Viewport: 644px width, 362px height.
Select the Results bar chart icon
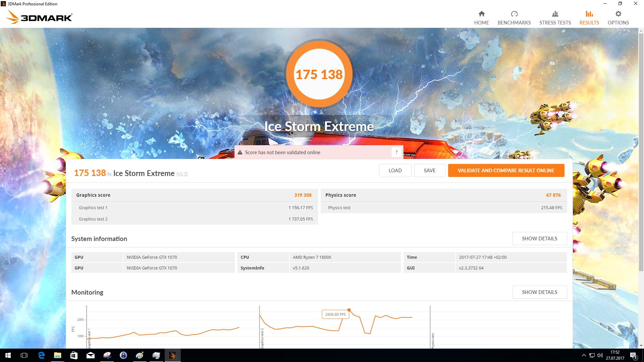[x=589, y=14]
